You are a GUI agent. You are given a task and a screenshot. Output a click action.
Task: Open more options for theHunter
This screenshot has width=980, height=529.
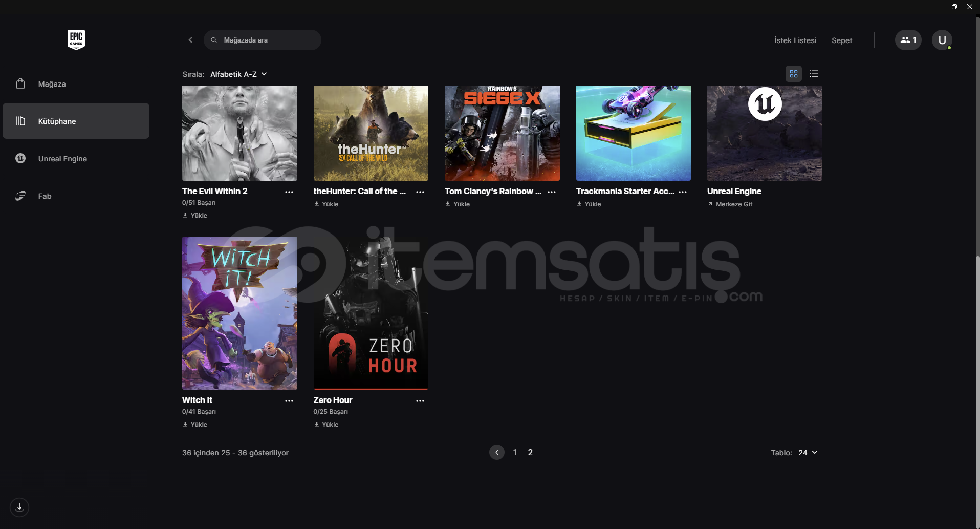pos(420,192)
